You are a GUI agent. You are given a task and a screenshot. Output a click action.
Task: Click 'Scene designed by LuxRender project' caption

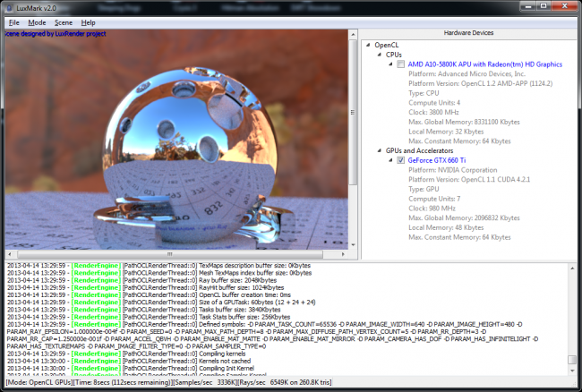(x=56, y=34)
